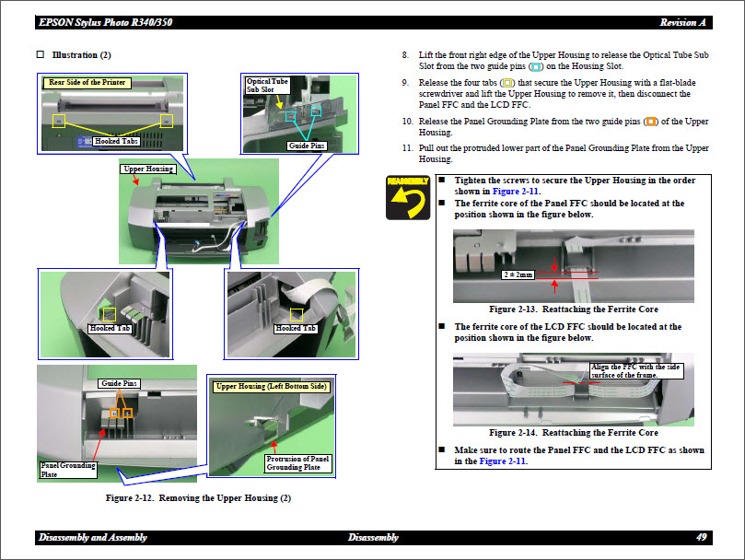Click the blue guide pin symbol in step 8
This screenshot has height=560, width=745.
(537, 67)
